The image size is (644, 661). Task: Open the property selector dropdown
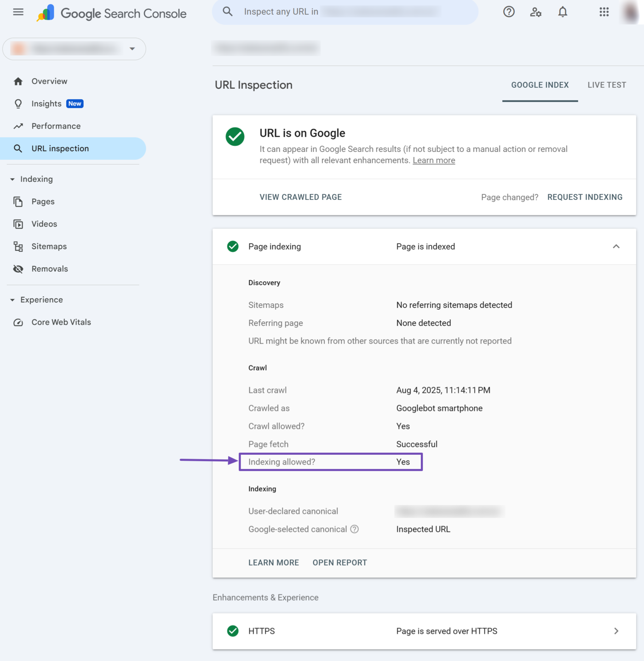[x=74, y=49]
